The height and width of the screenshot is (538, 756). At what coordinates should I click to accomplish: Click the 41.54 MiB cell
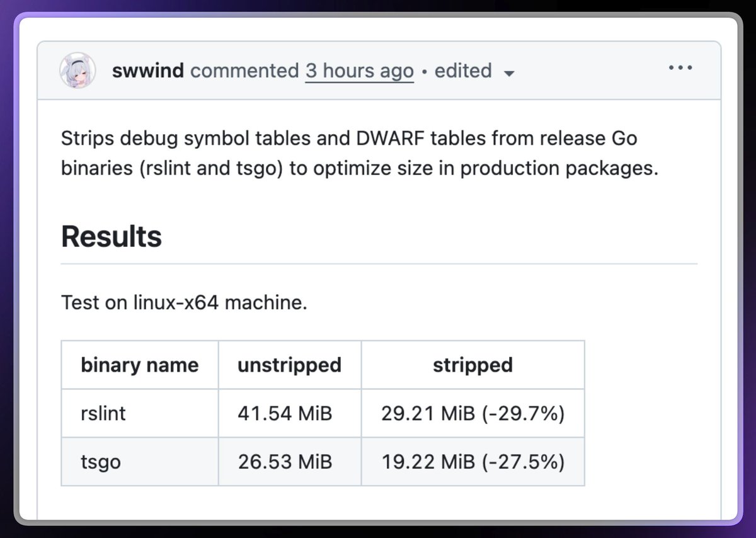290,413
